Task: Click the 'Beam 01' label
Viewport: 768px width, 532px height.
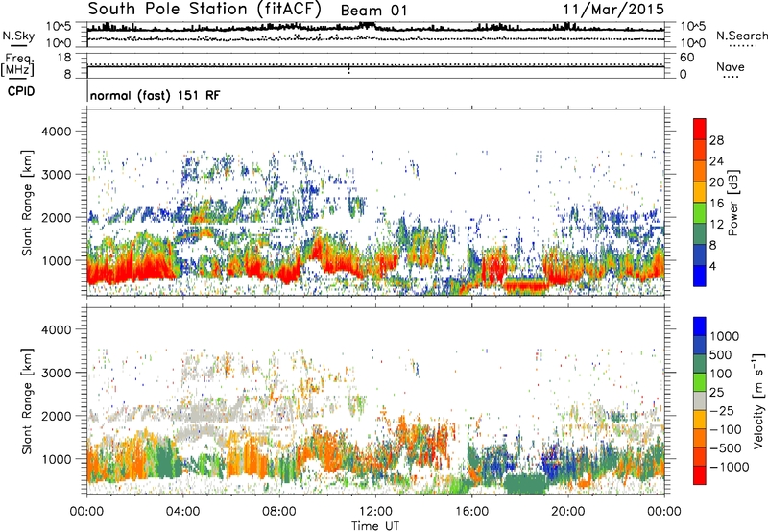Action: 373,11
